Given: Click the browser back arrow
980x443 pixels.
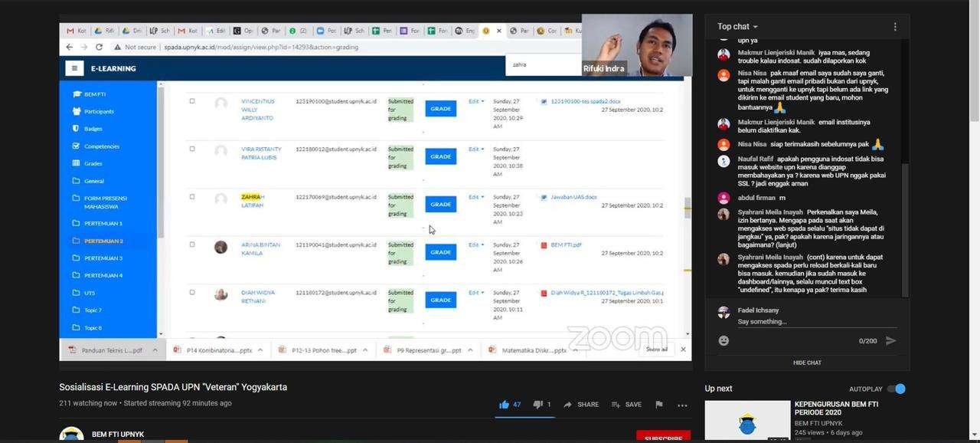Looking at the screenshot, I should tap(70, 47).
